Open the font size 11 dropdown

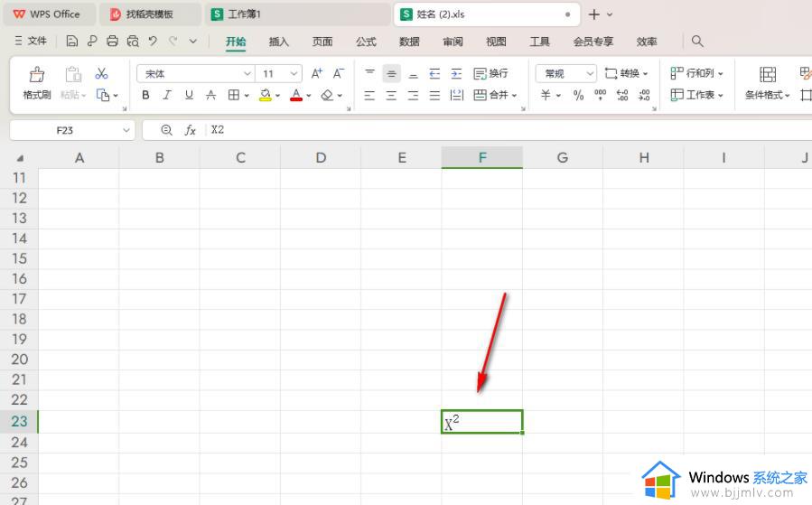coord(294,74)
